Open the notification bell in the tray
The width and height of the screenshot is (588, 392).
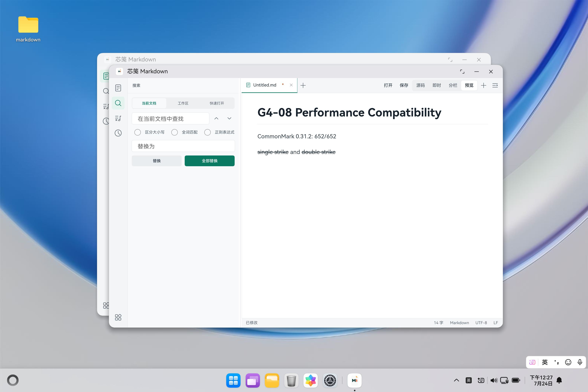click(x=559, y=381)
